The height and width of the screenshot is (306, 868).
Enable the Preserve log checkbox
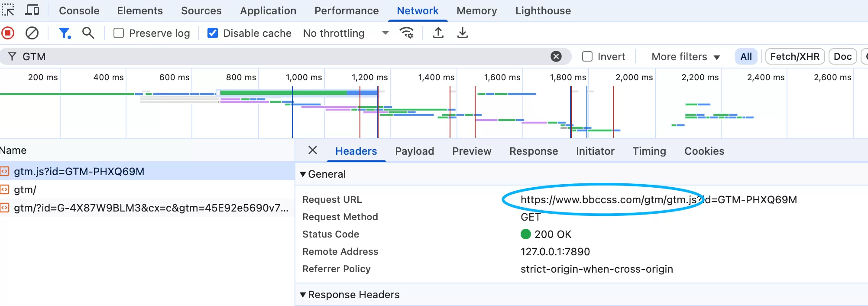pyautogui.click(x=119, y=33)
